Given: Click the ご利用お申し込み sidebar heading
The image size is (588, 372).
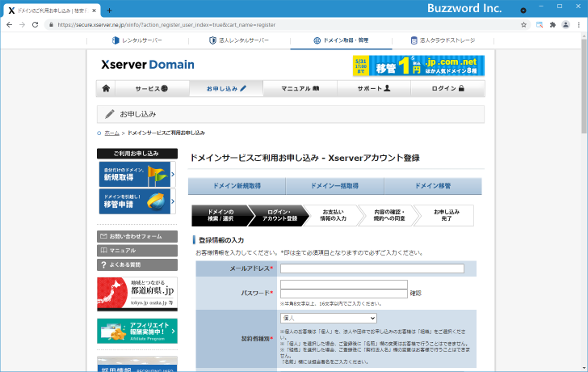Looking at the screenshot, I should [137, 154].
